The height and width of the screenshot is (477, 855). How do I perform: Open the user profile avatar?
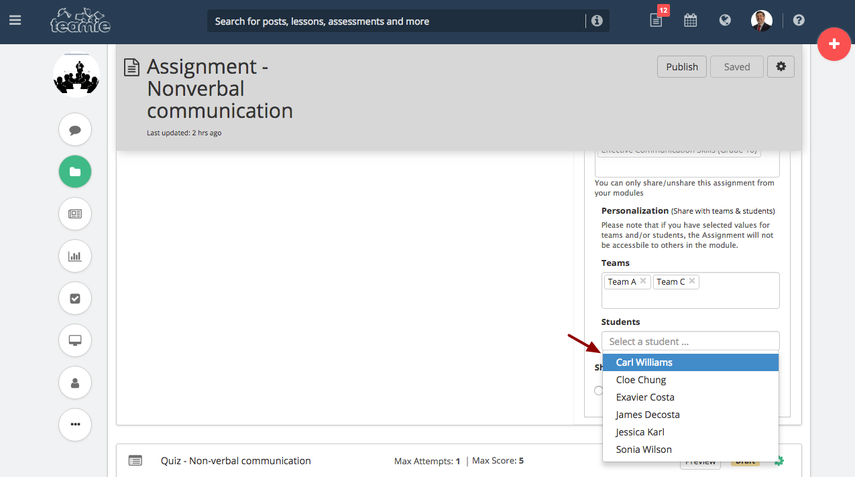(761, 21)
